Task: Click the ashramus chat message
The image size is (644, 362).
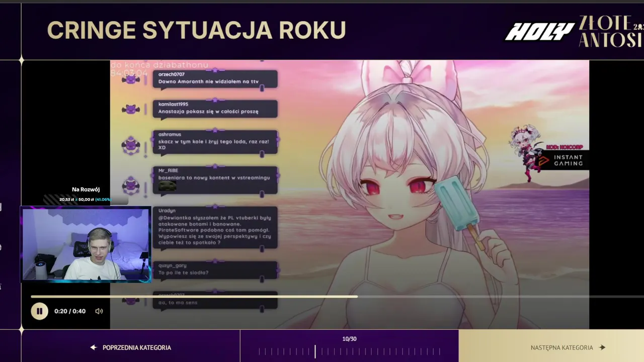Action: click(x=215, y=142)
